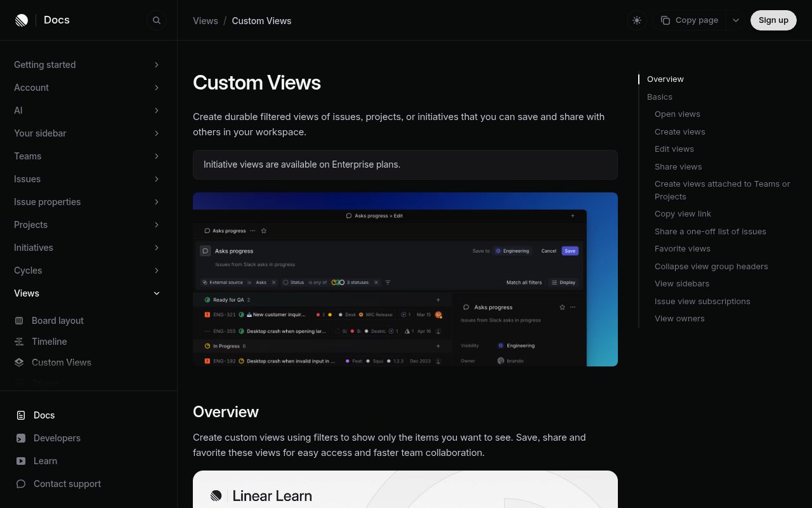Click the Sign up button
The width and height of the screenshot is (812, 508).
(773, 20)
